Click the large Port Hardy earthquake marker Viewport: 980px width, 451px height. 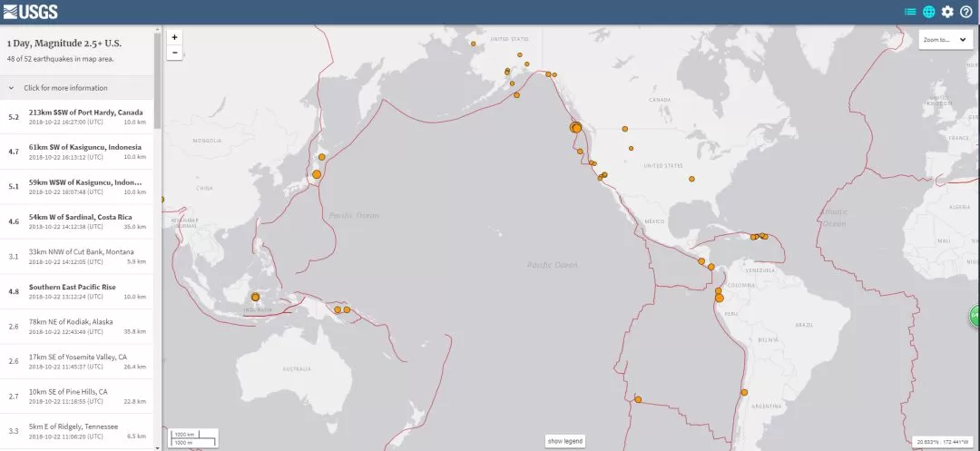pyautogui.click(x=575, y=127)
